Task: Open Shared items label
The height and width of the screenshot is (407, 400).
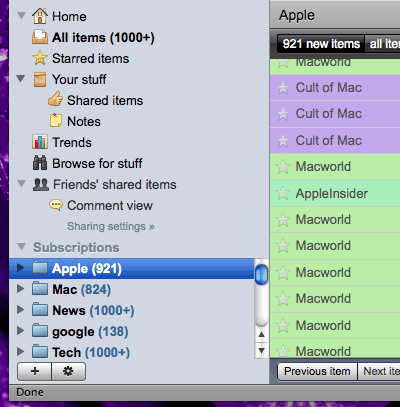Action: [105, 100]
